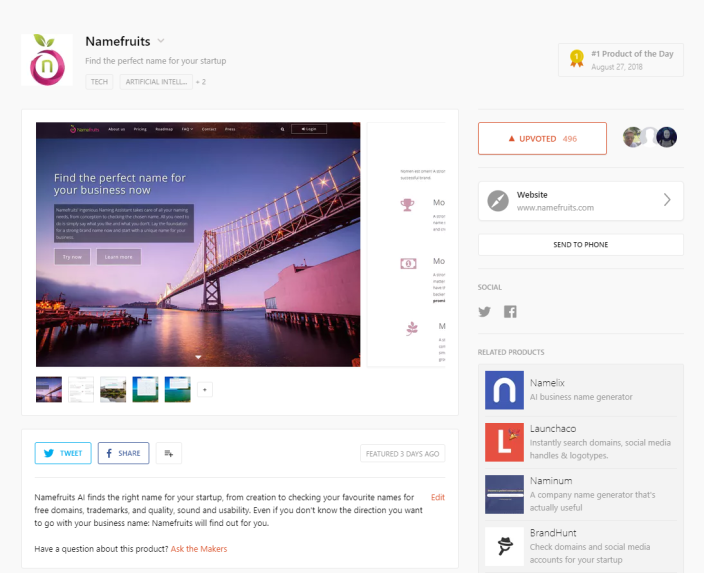Click the down arrow on the bridge image
704x573 pixels.
pyautogui.click(x=198, y=357)
